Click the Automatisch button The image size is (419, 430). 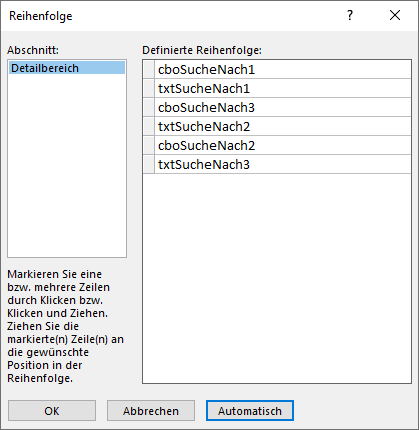pyautogui.click(x=250, y=411)
